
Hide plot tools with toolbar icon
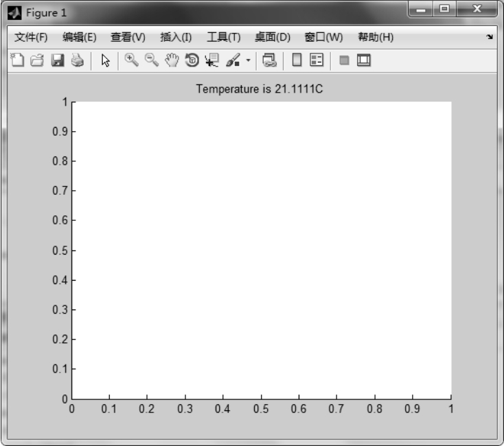(x=344, y=60)
